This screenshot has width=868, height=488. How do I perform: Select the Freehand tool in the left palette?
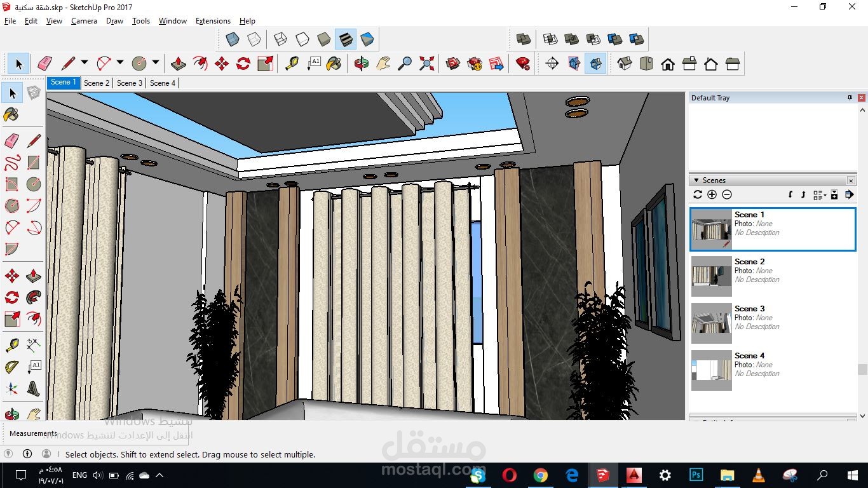12,162
